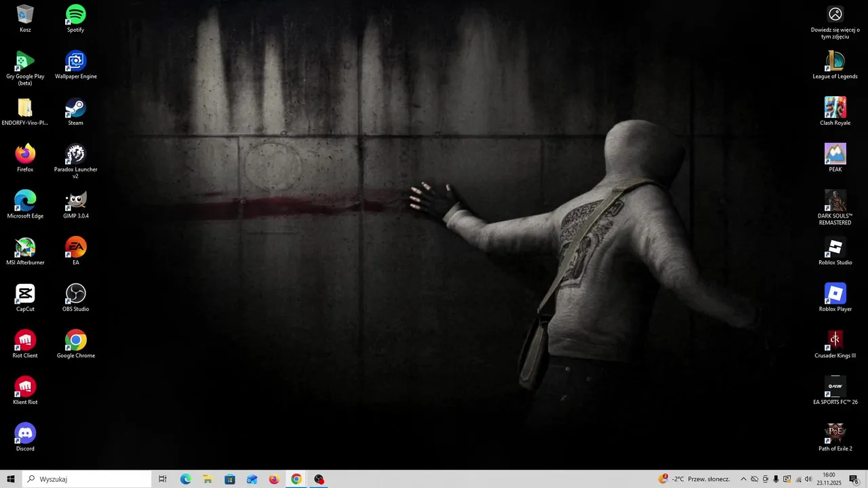The width and height of the screenshot is (868, 488).
Task: Select the Klient Riot shortcut
Action: point(25,391)
